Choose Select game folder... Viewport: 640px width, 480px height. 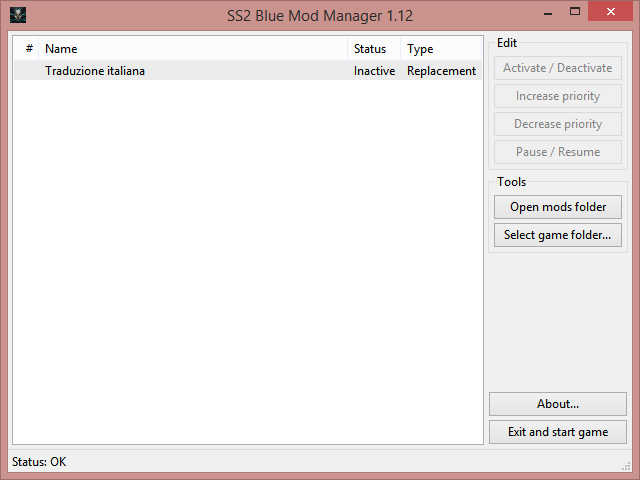[558, 235]
